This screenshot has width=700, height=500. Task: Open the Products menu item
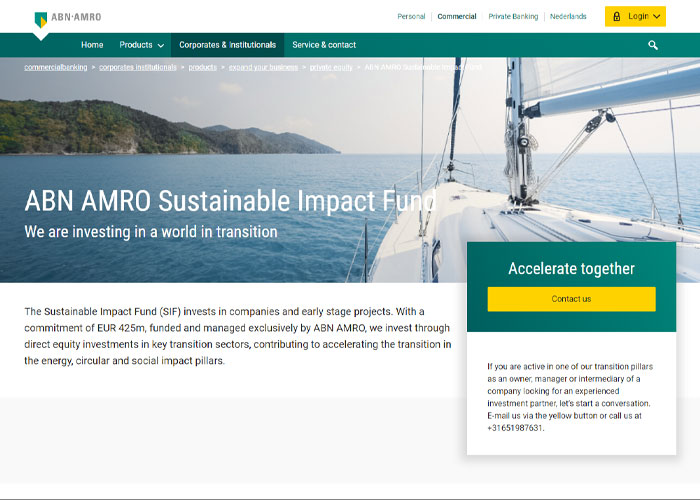point(136,45)
